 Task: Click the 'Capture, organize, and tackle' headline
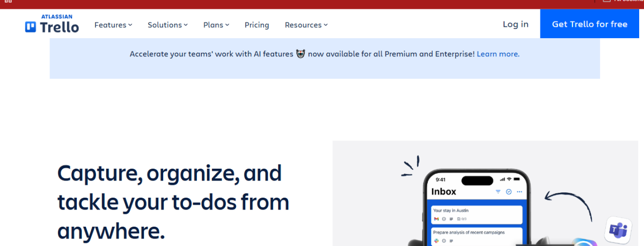click(x=173, y=202)
